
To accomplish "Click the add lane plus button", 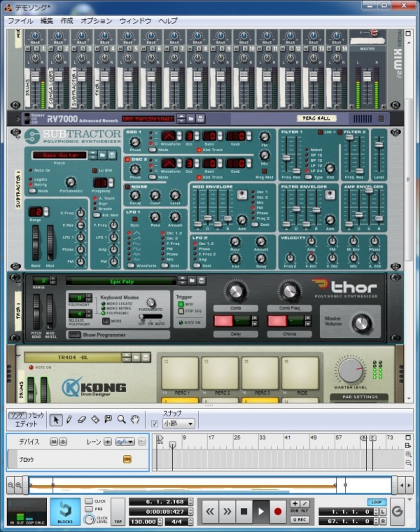I will [108, 442].
